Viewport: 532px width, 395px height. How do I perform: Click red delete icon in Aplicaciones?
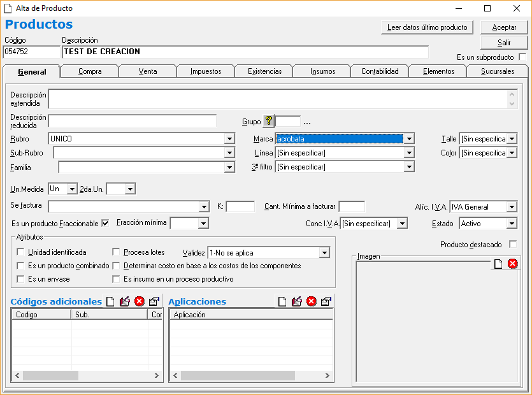pos(311,301)
